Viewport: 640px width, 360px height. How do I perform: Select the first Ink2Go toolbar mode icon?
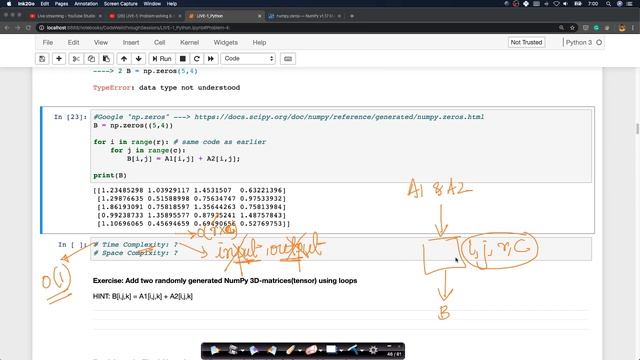(215, 350)
